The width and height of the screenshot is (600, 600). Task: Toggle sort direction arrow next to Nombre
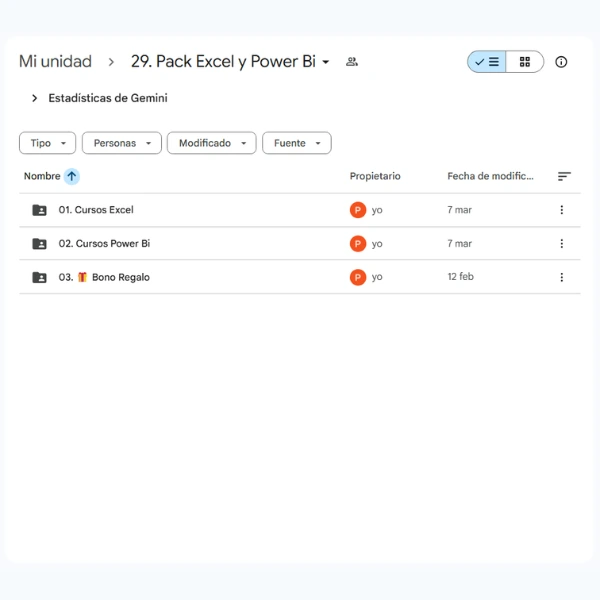[72, 176]
